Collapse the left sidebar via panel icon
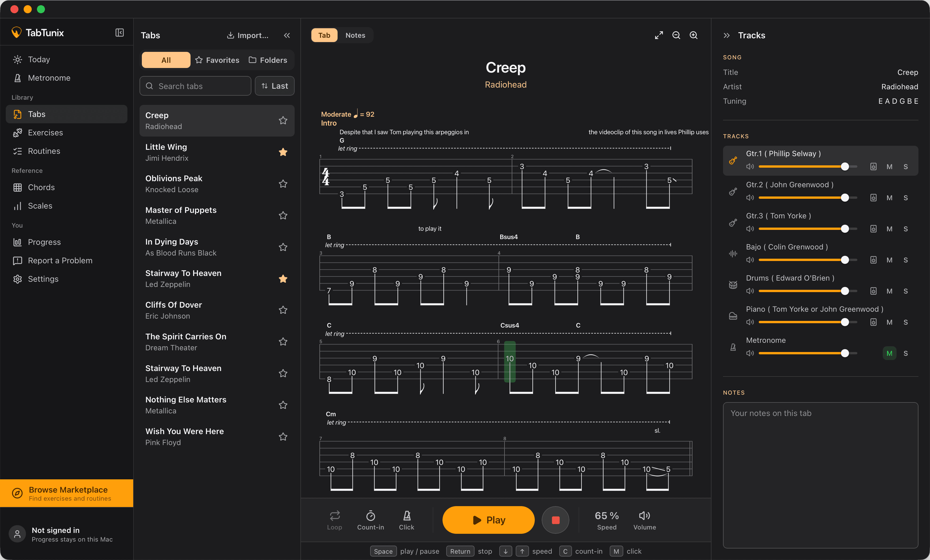 tap(120, 33)
